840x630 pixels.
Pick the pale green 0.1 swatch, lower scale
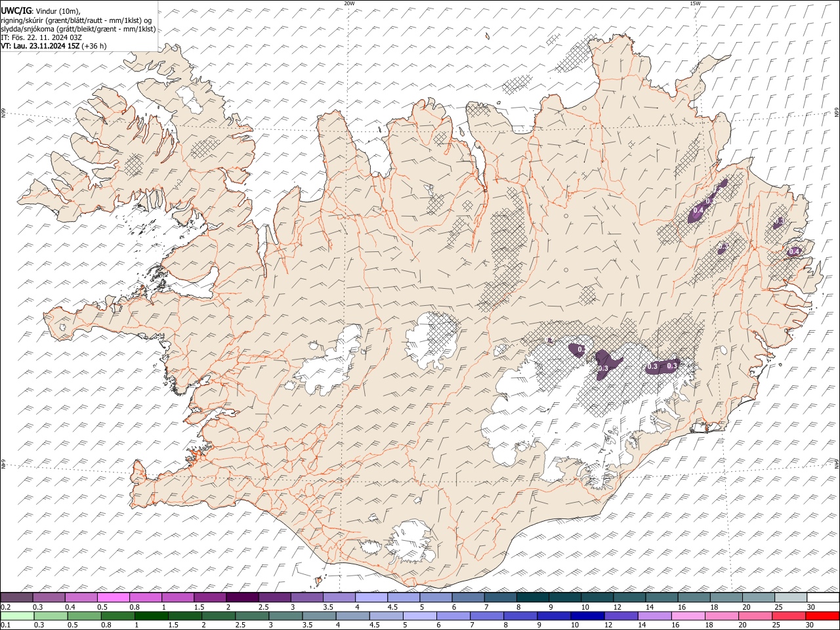tap(17, 616)
